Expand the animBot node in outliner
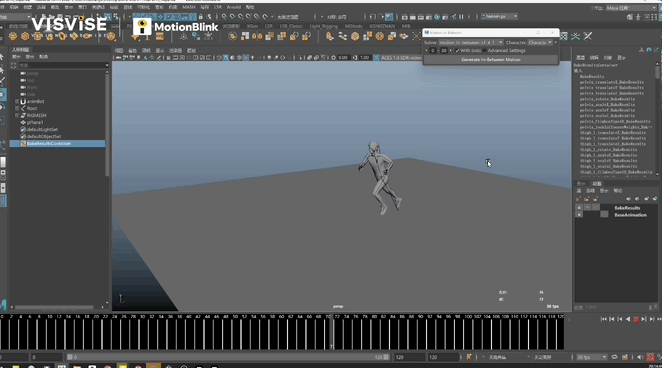 pos(17,101)
